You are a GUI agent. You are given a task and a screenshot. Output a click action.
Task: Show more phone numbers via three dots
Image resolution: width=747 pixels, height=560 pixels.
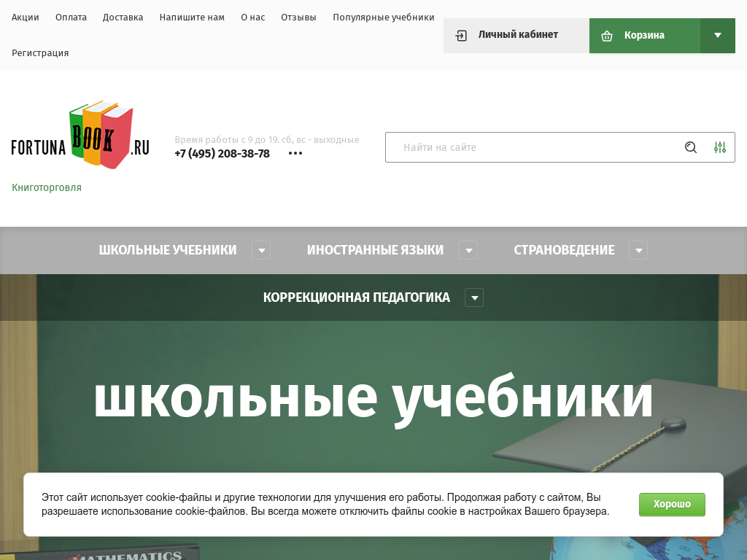pyautogui.click(x=295, y=153)
